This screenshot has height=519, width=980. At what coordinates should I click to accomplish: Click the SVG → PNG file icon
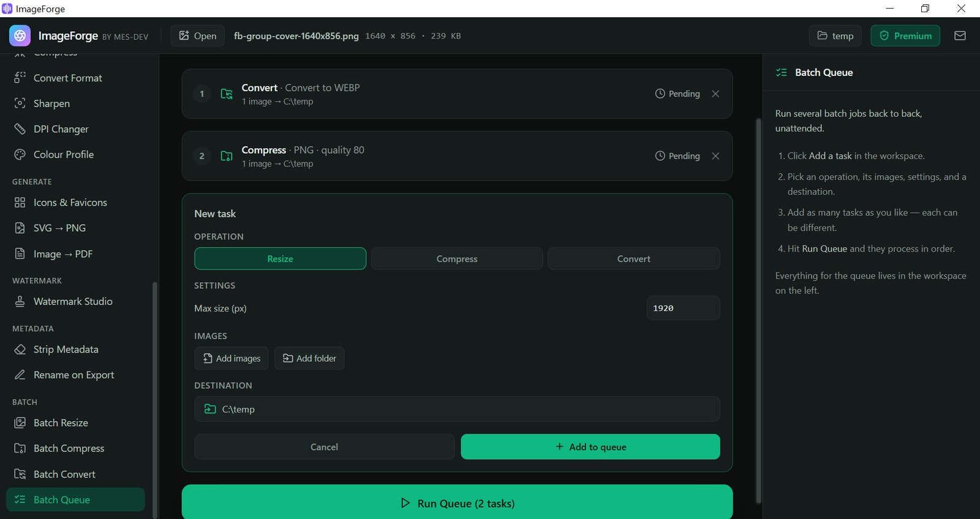(x=20, y=228)
